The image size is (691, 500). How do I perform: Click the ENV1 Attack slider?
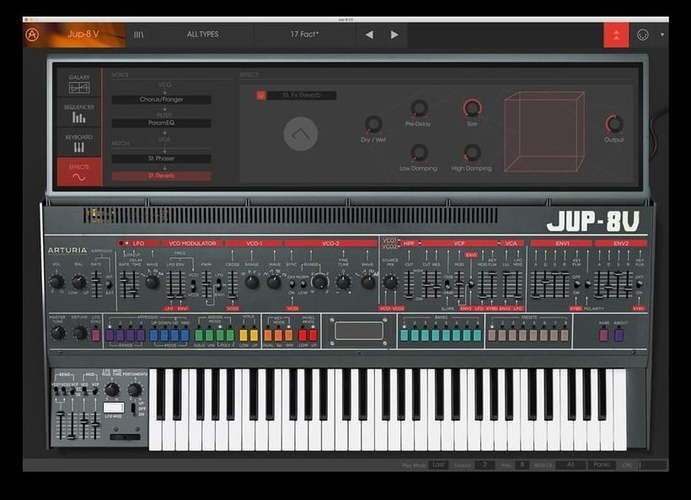pos(536,284)
